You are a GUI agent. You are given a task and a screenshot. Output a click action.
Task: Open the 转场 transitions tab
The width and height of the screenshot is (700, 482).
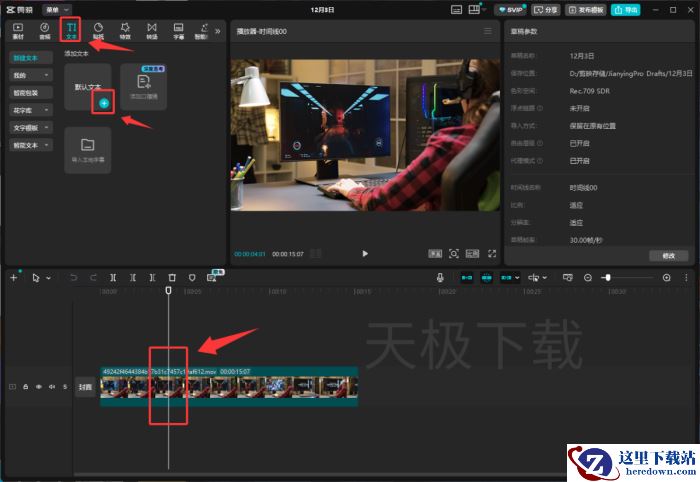pyautogui.click(x=152, y=31)
